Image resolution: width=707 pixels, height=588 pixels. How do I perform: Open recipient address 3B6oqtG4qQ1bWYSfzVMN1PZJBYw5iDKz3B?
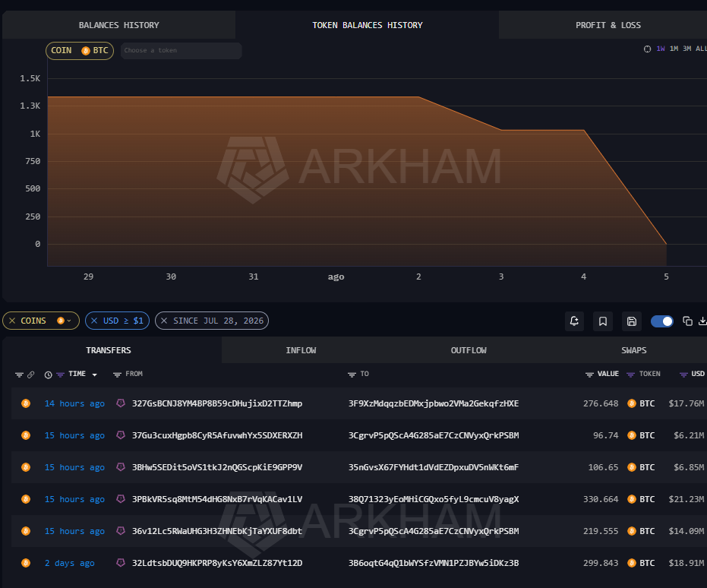tap(434, 563)
